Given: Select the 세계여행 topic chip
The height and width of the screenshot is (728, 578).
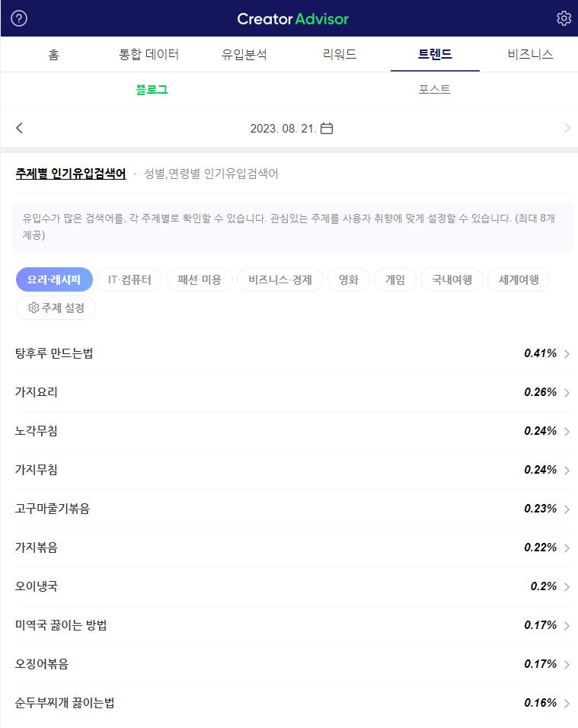Looking at the screenshot, I should point(518,279).
